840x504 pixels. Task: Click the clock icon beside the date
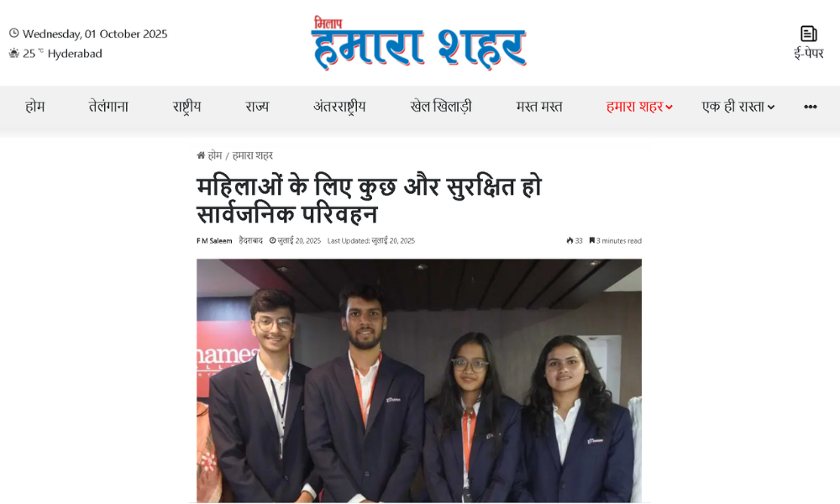coord(14,34)
